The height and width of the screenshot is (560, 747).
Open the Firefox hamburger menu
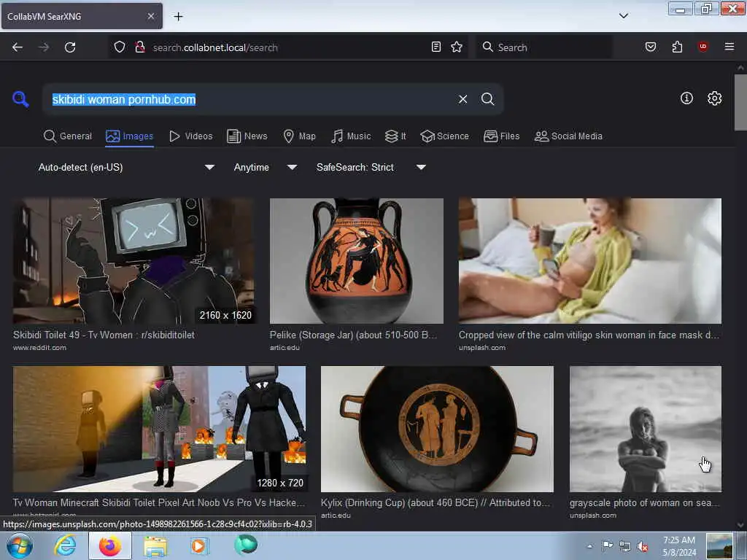pyautogui.click(x=729, y=46)
